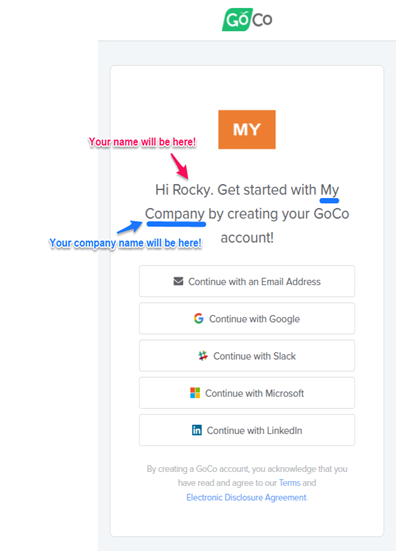This screenshot has width=396, height=551.
Task: Click the LinkedIn logo icon
Action: [197, 430]
